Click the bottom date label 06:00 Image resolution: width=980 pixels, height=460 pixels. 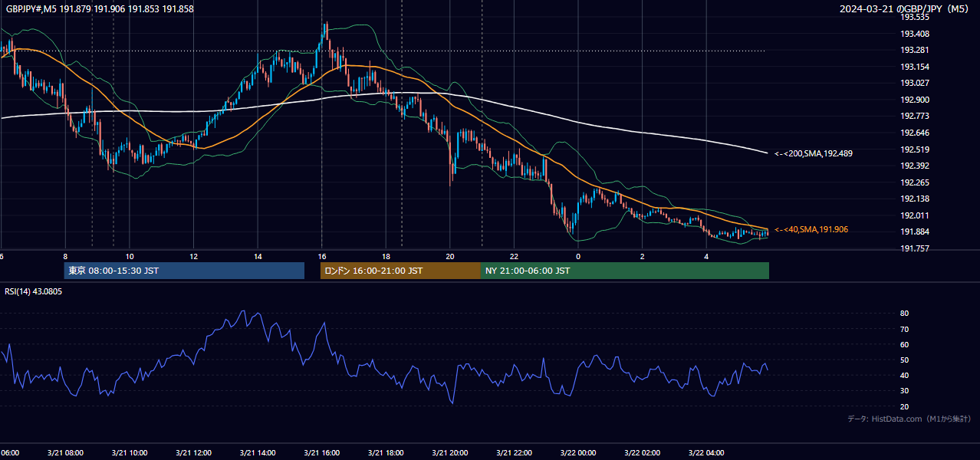(x=10, y=452)
